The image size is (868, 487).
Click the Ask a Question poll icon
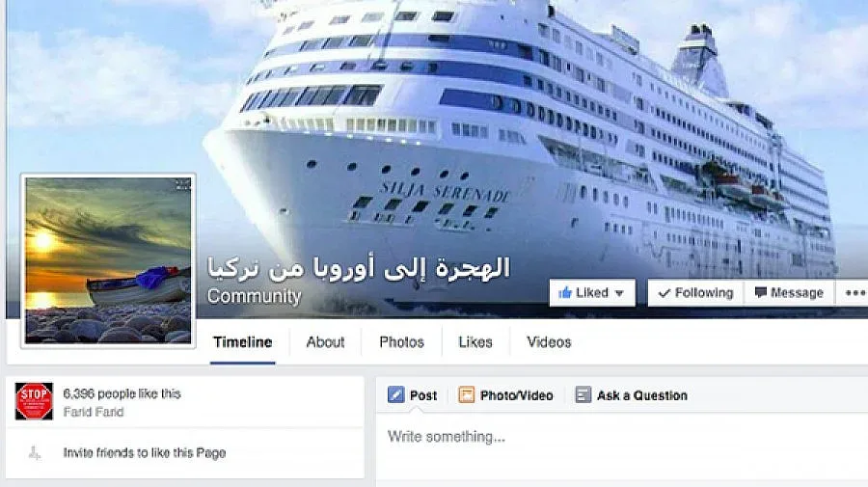583,394
